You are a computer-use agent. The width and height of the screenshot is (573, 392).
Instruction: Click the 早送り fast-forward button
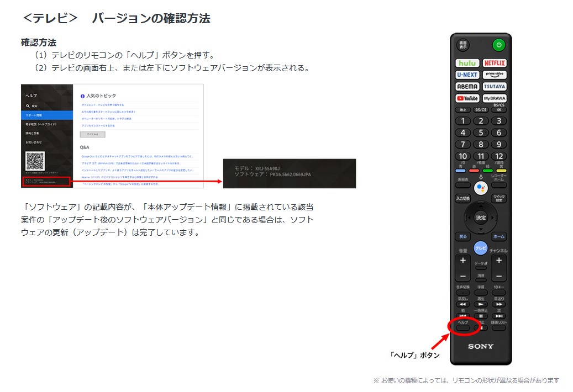(499, 304)
